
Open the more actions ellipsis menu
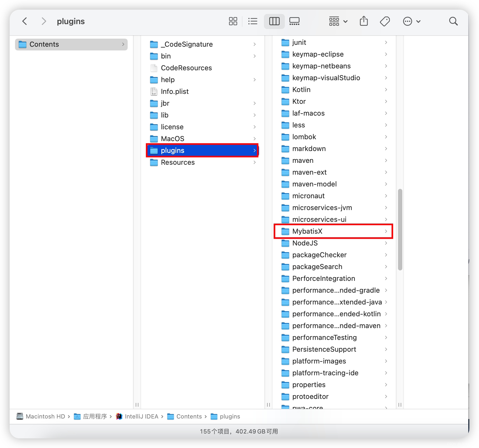pyautogui.click(x=412, y=21)
